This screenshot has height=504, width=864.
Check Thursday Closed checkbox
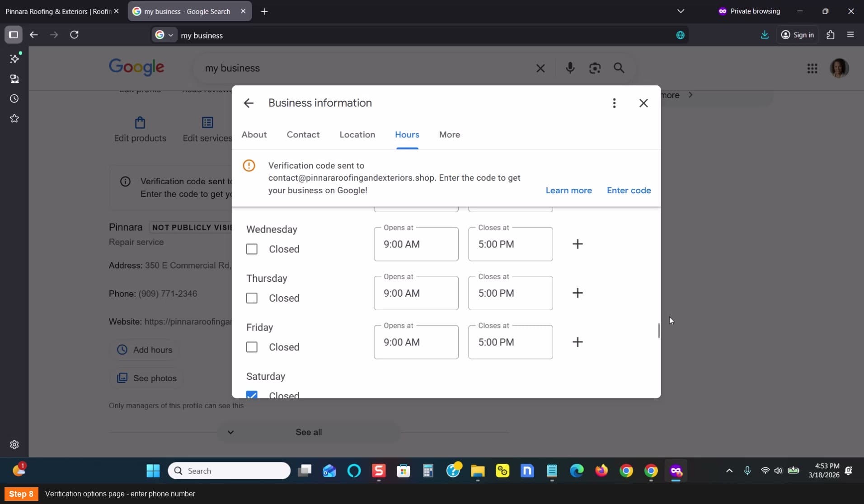click(252, 298)
